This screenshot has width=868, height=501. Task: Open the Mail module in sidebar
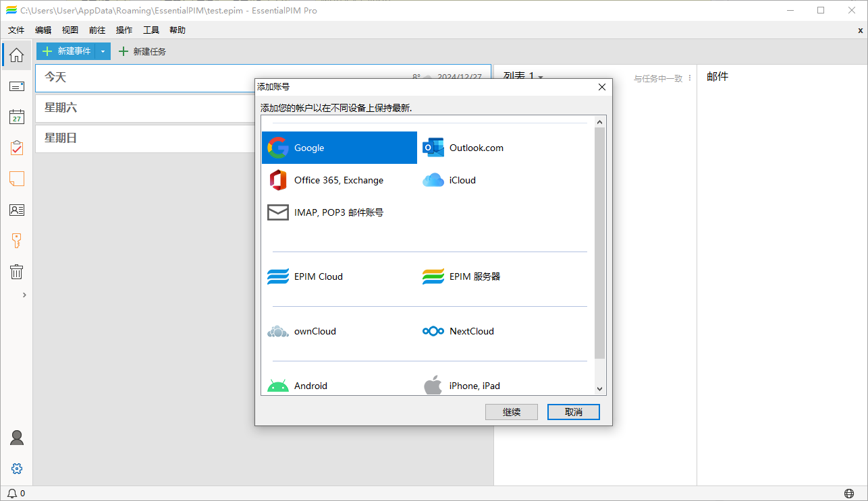pos(16,86)
